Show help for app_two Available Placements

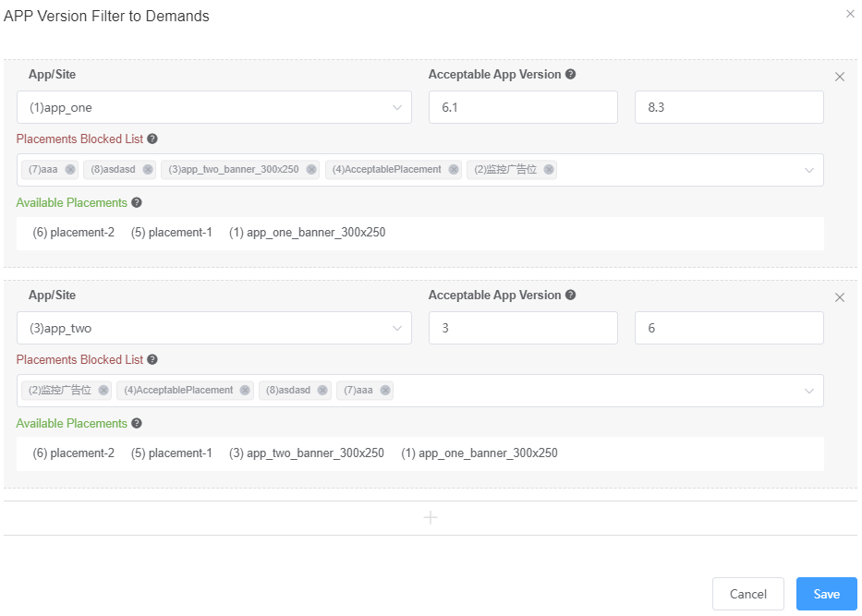click(137, 423)
